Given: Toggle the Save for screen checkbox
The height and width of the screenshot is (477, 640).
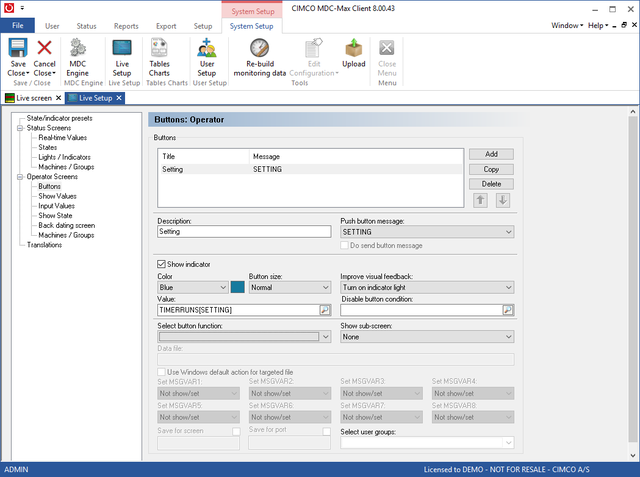Looking at the screenshot, I should coord(236,431).
